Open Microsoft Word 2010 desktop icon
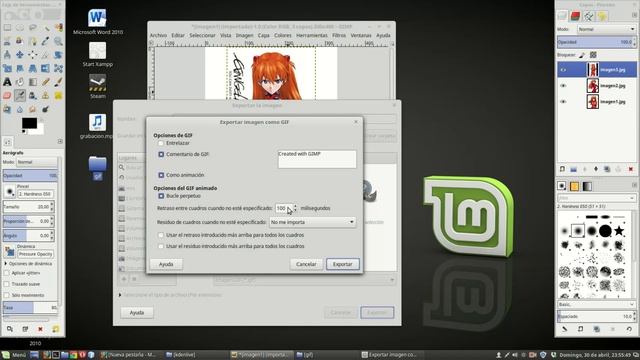640x360 pixels. tap(98, 22)
